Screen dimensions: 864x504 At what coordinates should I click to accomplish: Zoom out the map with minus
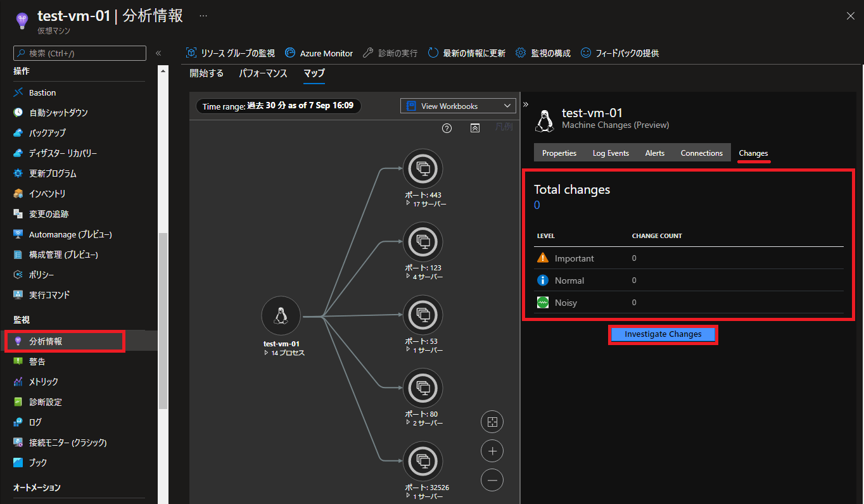492,481
